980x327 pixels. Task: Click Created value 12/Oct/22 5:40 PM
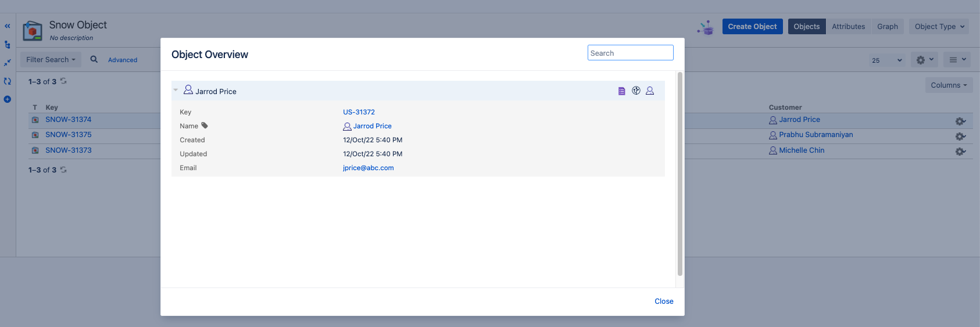point(373,140)
